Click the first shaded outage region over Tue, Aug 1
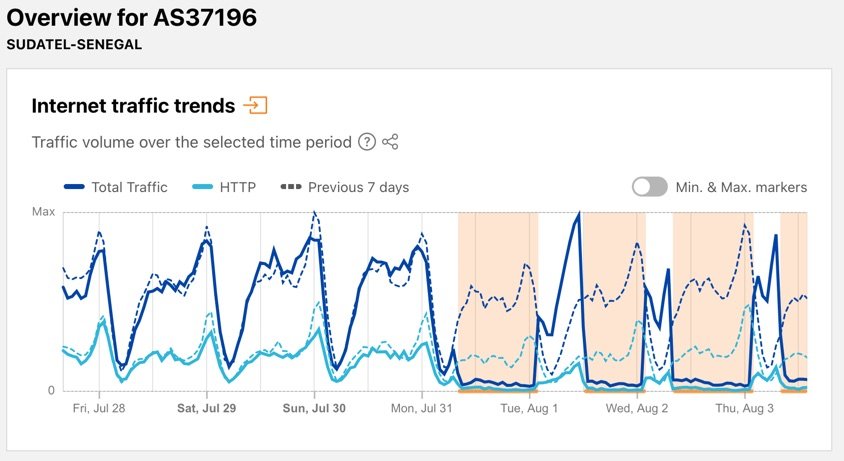The height and width of the screenshot is (461, 844). (x=498, y=302)
